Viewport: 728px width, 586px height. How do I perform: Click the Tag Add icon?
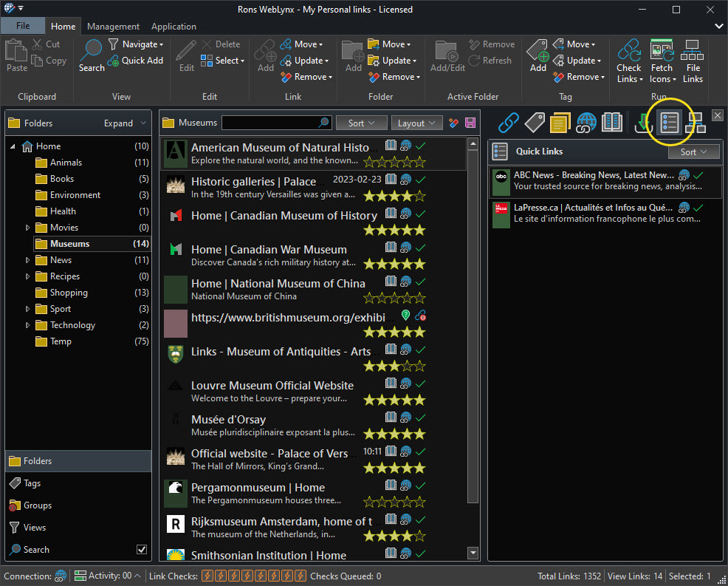tap(538, 55)
